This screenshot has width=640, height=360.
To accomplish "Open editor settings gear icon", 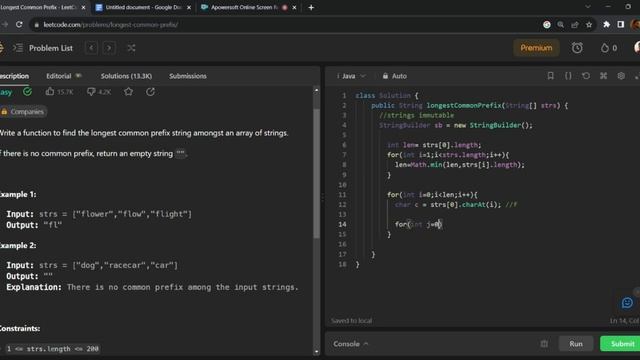I will pos(621,76).
